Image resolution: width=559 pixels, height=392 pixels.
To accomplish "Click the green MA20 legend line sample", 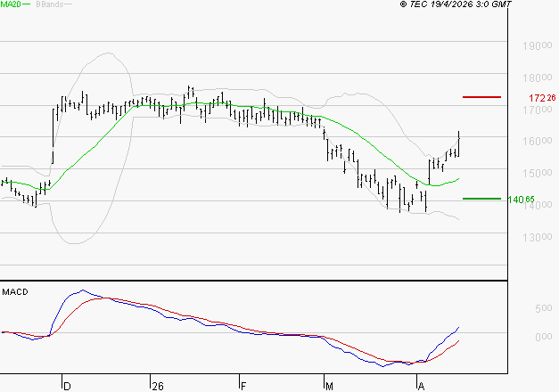I will coord(27,5).
